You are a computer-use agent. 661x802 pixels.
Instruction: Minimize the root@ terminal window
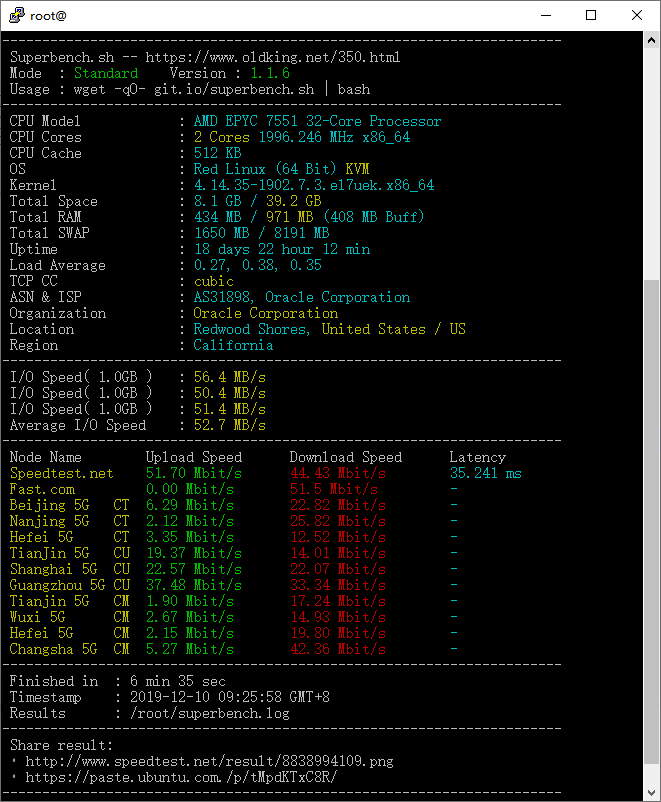click(545, 15)
